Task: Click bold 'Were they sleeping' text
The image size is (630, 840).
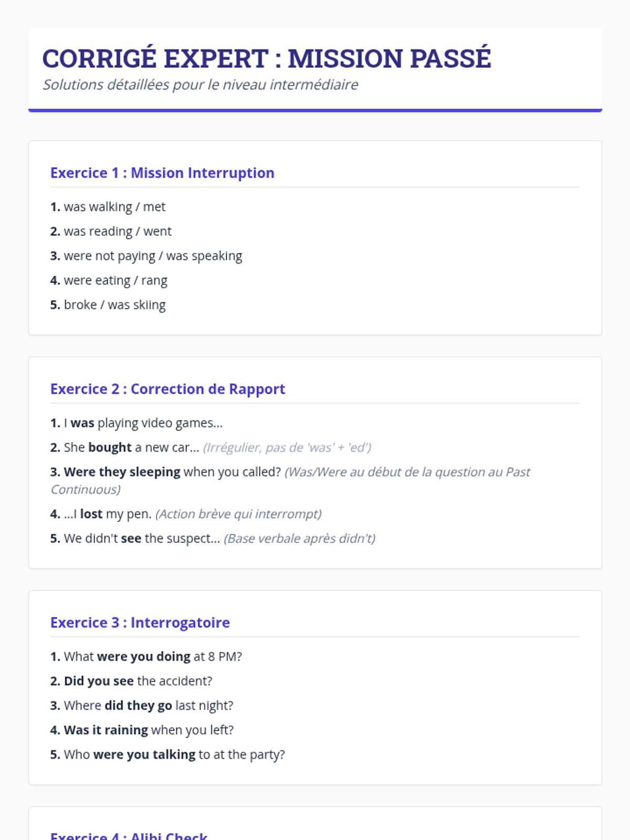Action: click(122, 472)
